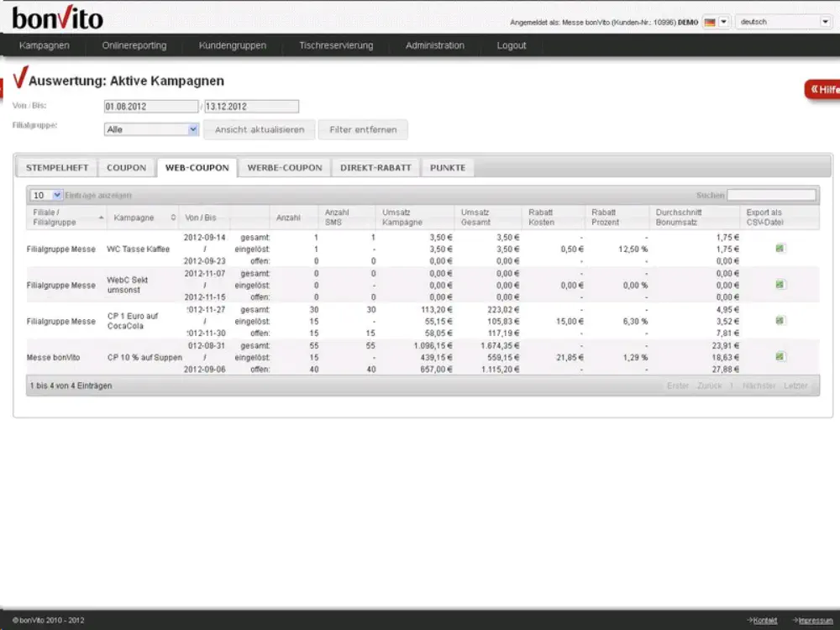The height and width of the screenshot is (630, 840).
Task: Export WC Tasse Kaffee campaign as CSV
Action: pyautogui.click(x=780, y=249)
